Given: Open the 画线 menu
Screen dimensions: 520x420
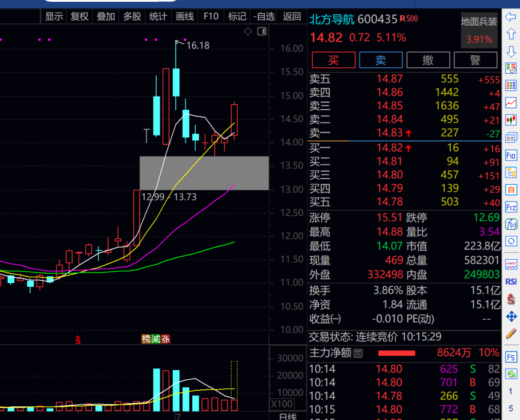Looking at the screenshot, I should click(184, 16).
